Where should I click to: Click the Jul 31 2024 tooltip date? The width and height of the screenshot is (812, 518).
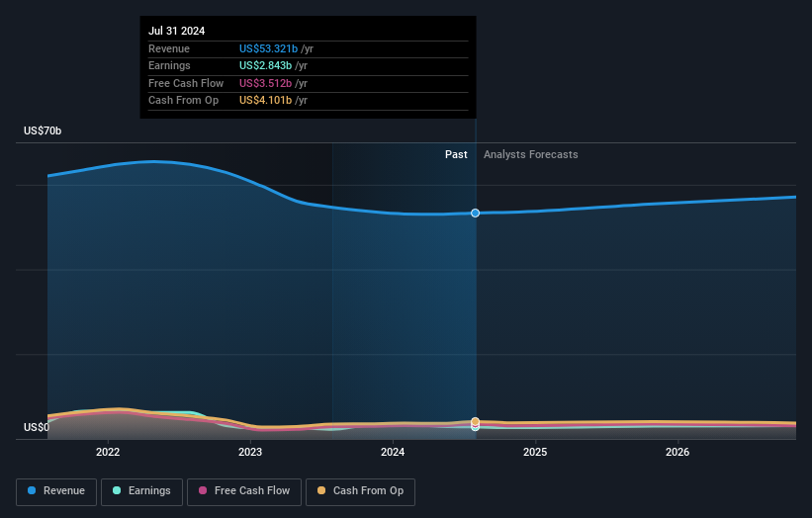point(177,31)
